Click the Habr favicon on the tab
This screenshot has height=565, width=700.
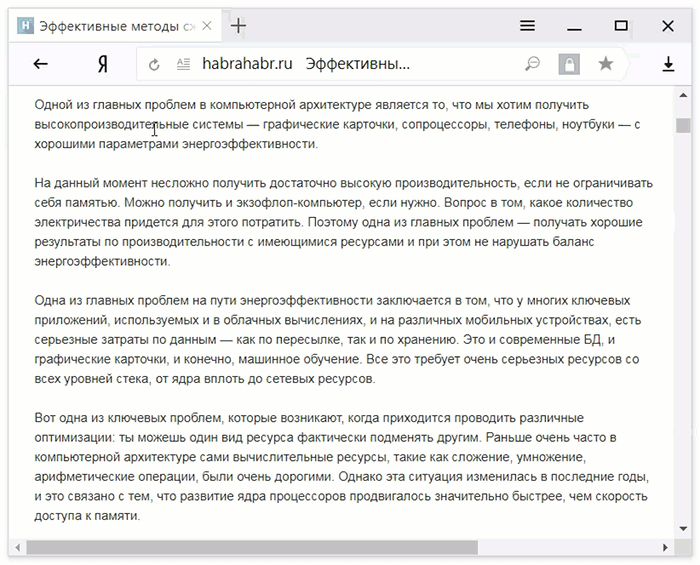pyautogui.click(x=25, y=26)
